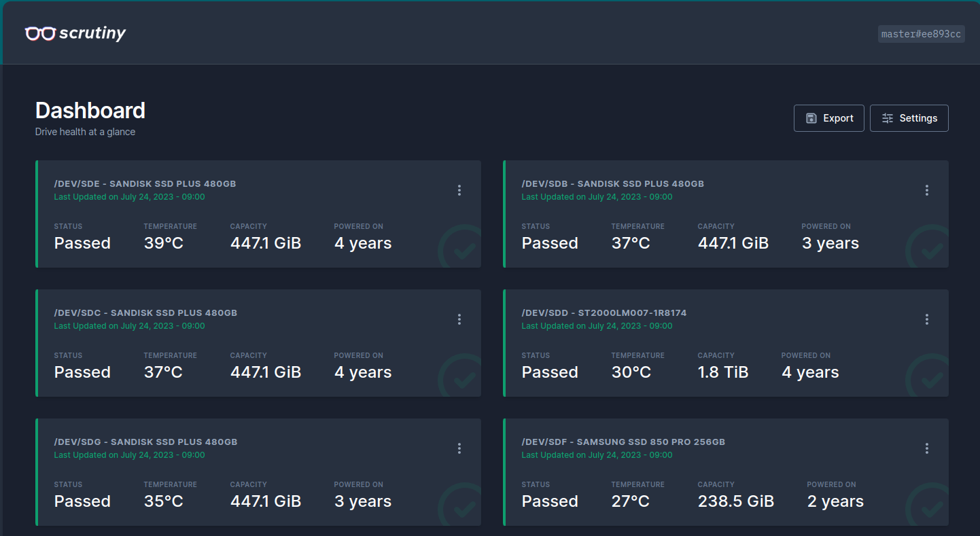The height and width of the screenshot is (536, 980).
Task: Click the 37°C temperature on /dev/sdc
Action: [163, 372]
